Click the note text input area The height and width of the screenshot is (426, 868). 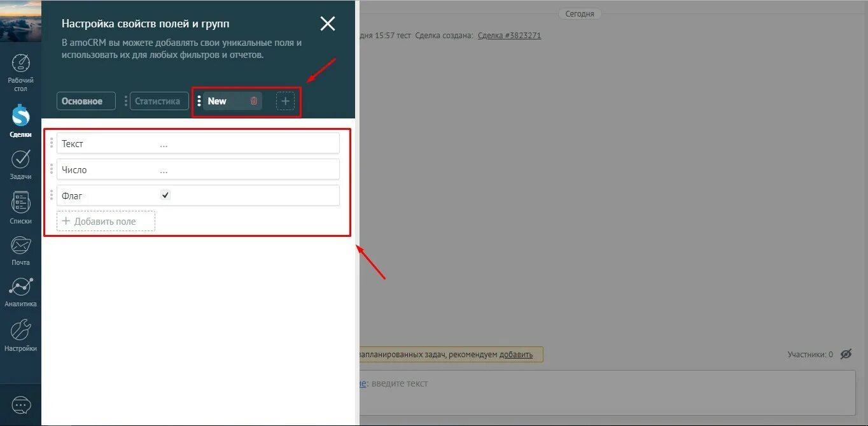607,393
